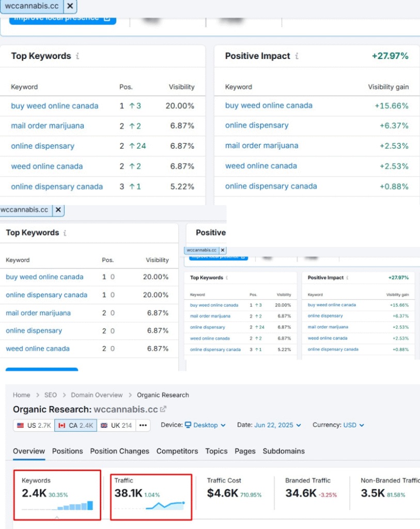Click the desktop monitor icon beside Device

[188, 425]
